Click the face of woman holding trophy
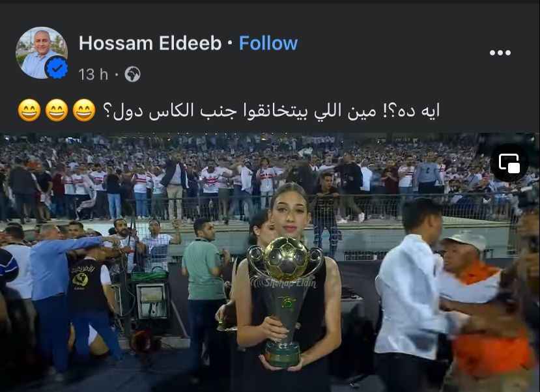The image size is (540, 392). click(289, 215)
